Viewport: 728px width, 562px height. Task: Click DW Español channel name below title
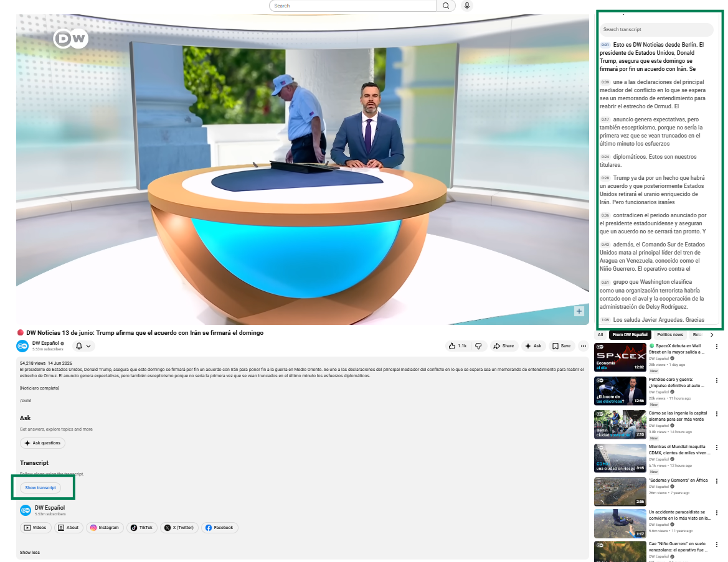coord(45,344)
